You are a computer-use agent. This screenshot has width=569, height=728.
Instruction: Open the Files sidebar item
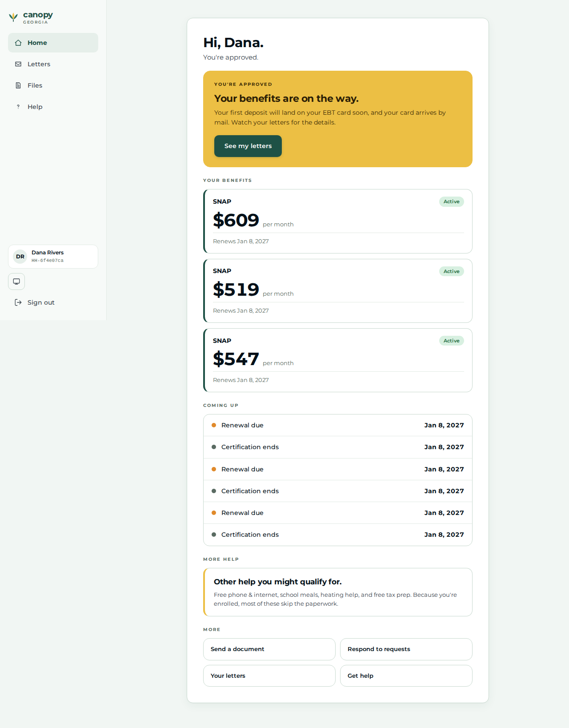53,85
